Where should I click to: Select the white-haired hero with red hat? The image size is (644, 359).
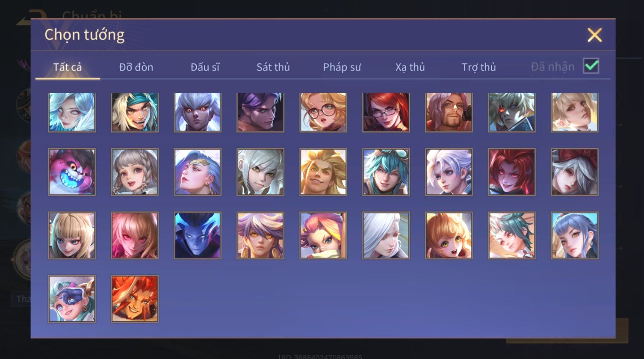pyautogui.click(x=575, y=172)
